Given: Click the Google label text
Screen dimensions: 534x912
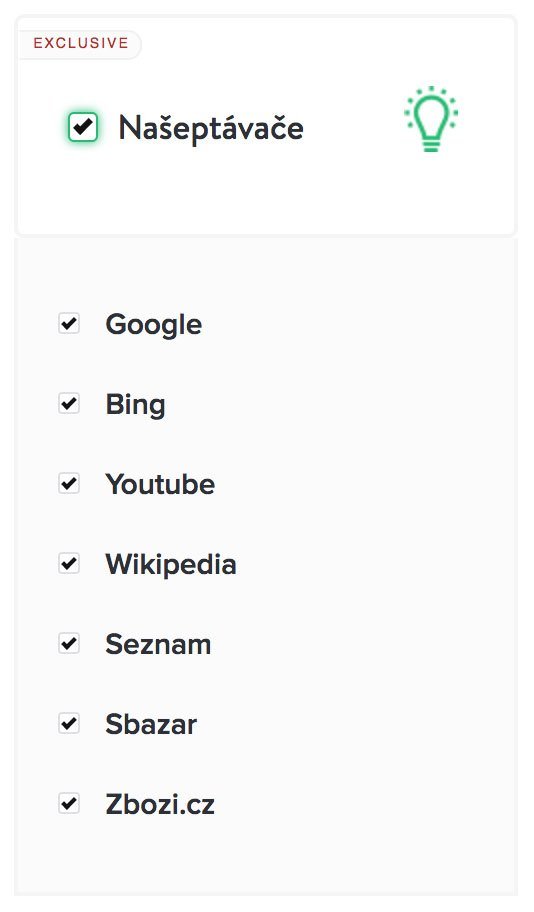Looking at the screenshot, I should (x=154, y=325).
